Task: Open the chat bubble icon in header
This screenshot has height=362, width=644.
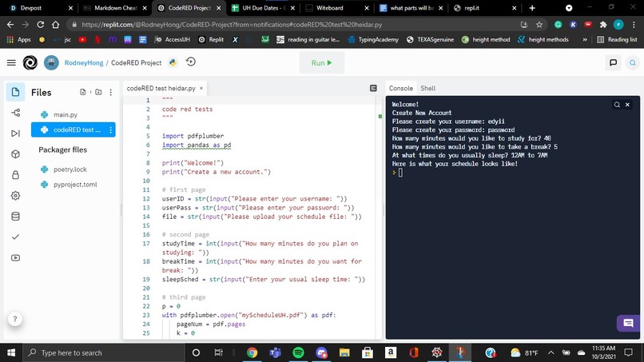Action: point(613,62)
